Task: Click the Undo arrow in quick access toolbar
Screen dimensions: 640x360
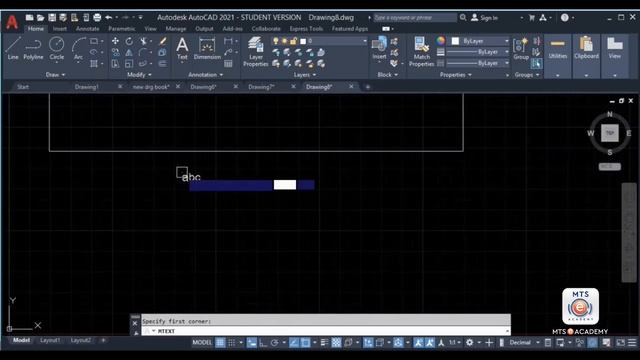Action: click(x=109, y=18)
